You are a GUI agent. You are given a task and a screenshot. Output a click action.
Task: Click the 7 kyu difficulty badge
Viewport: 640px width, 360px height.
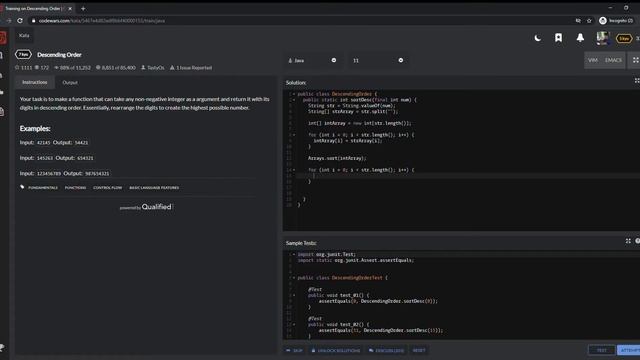click(x=23, y=54)
